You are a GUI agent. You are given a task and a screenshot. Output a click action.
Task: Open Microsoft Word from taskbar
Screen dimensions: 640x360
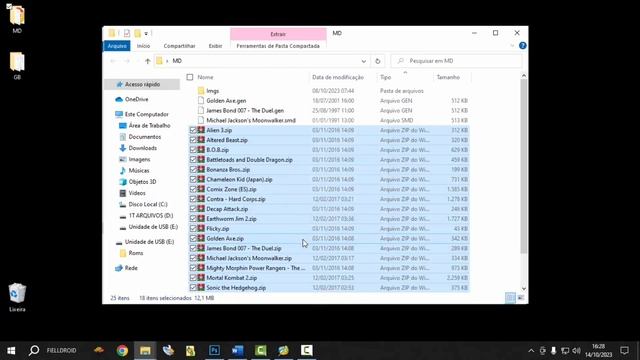tap(237, 350)
